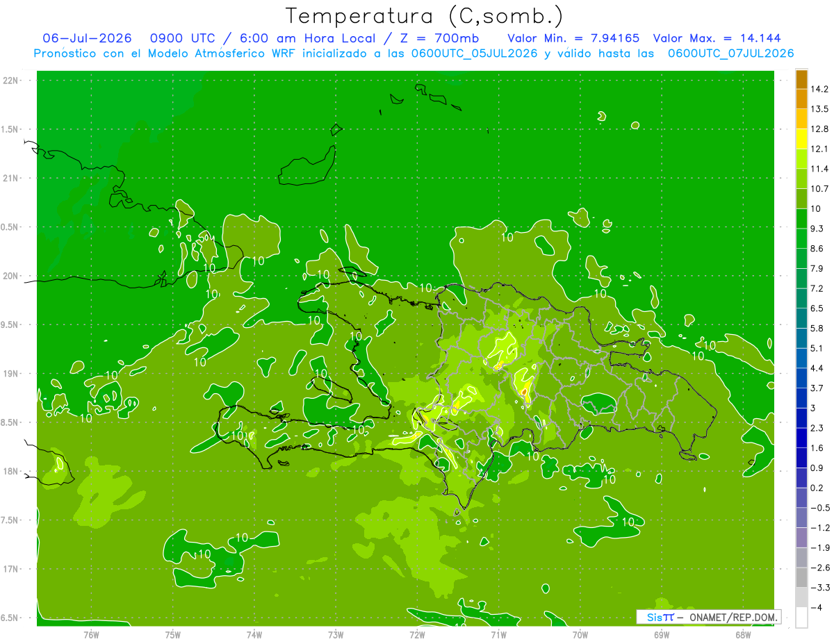This screenshot has height=644, width=834.
Task: Click the '76W' longitude axis label
Action: point(91,634)
